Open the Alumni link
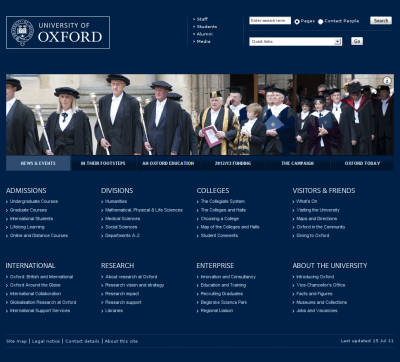400x362 pixels. click(204, 34)
